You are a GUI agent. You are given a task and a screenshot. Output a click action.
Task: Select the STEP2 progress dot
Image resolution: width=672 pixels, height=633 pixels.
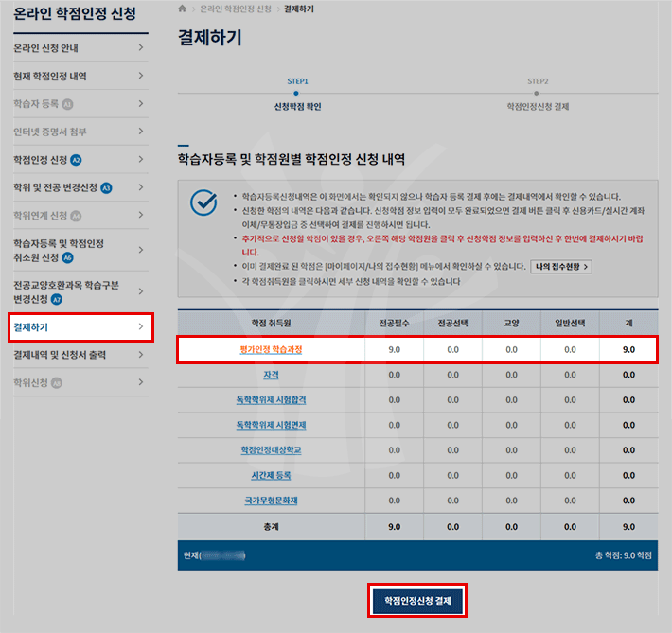(x=538, y=93)
